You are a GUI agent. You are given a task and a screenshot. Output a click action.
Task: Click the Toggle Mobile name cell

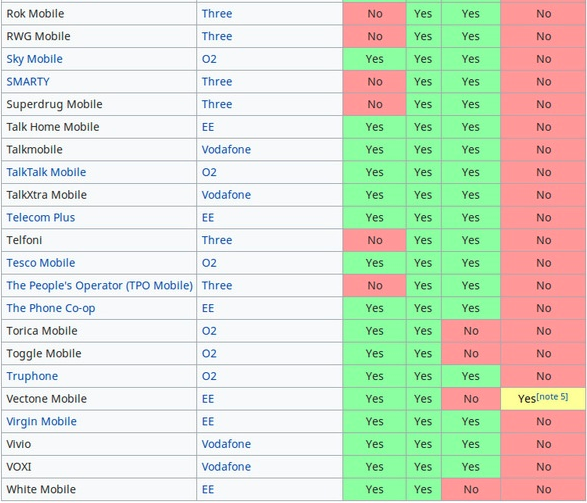point(99,354)
